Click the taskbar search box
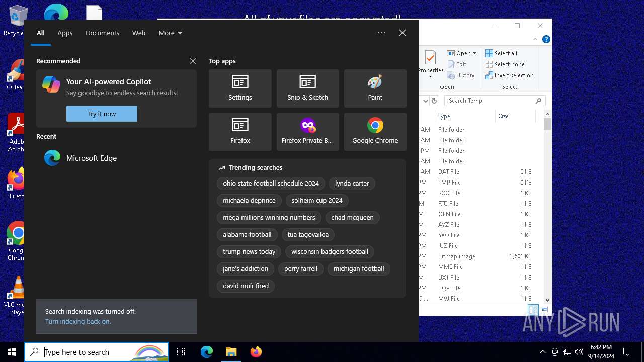This screenshot has width=644, height=362. tap(97, 352)
